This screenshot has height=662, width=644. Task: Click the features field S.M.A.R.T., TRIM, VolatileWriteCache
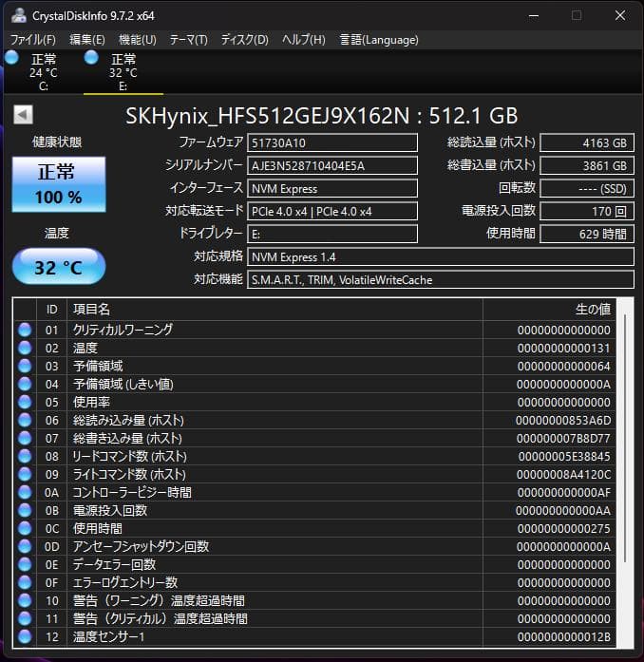[441, 279]
